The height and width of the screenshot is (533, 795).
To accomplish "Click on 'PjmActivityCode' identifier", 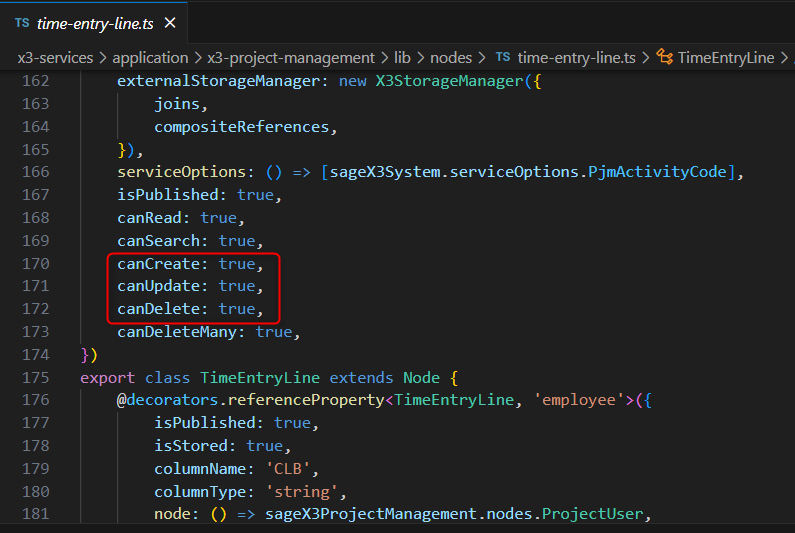I will coord(657,172).
